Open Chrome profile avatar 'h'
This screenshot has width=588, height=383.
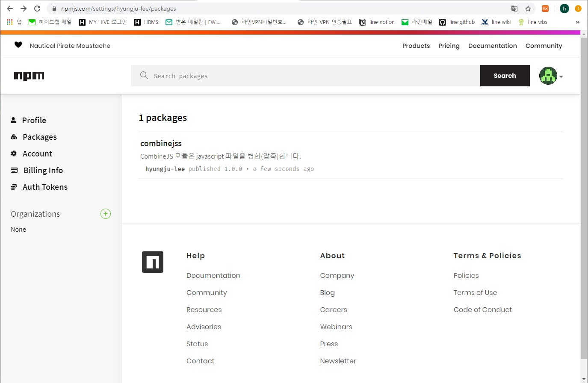pos(564,9)
